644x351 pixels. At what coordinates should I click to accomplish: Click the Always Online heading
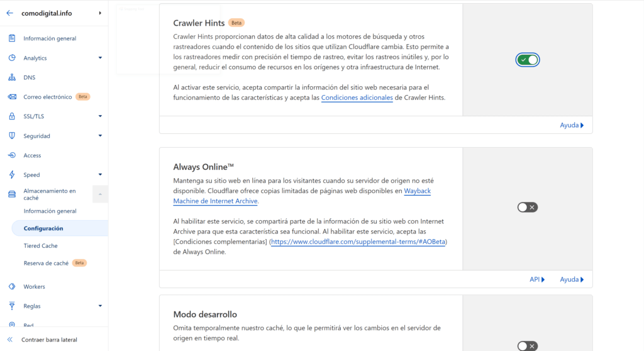point(203,167)
